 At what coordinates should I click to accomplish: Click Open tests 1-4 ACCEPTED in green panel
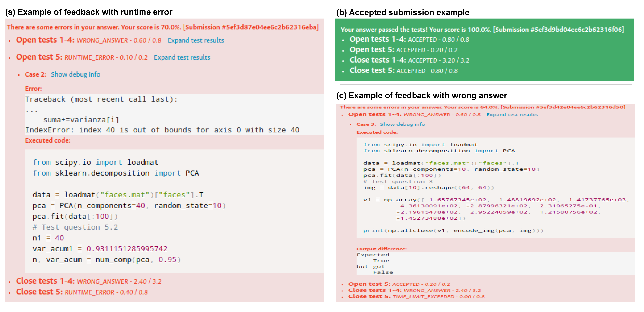pos(378,39)
